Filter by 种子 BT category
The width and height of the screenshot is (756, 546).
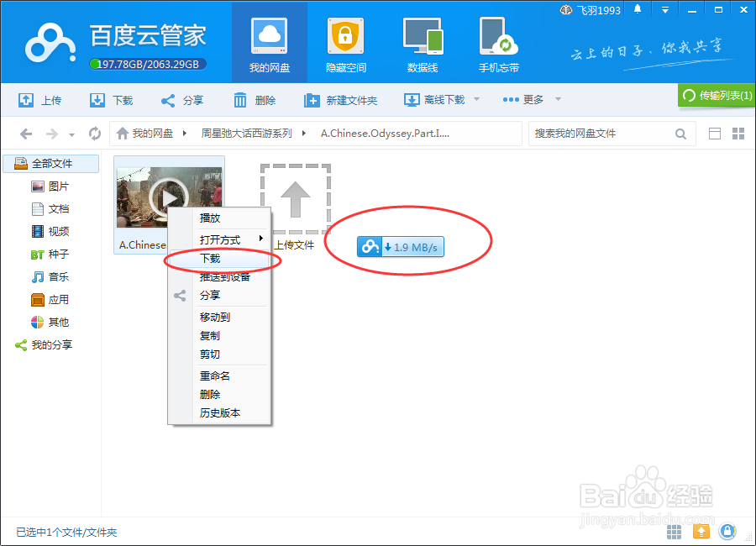coord(50,255)
